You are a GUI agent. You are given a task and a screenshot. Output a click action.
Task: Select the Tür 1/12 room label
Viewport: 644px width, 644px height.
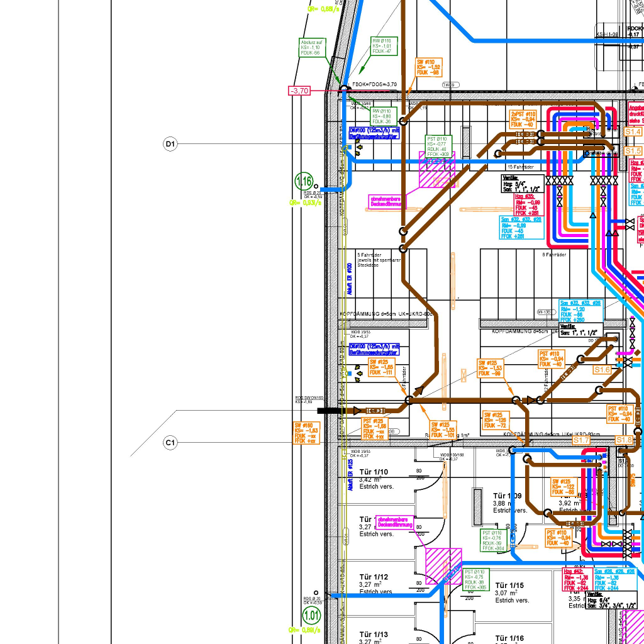(374, 577)
